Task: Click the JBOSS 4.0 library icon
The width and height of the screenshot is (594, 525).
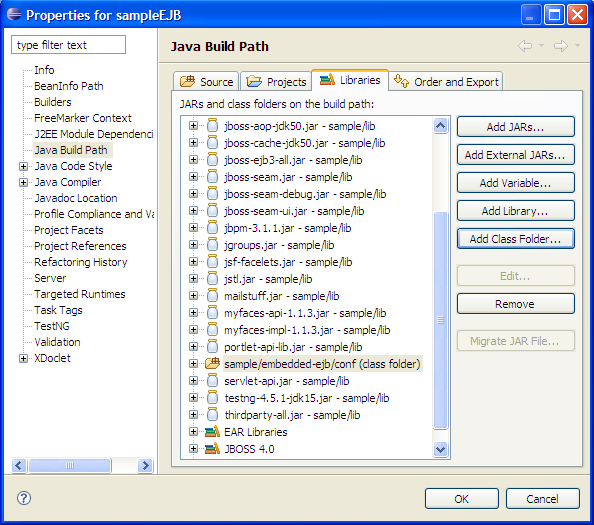Action: 212,448
